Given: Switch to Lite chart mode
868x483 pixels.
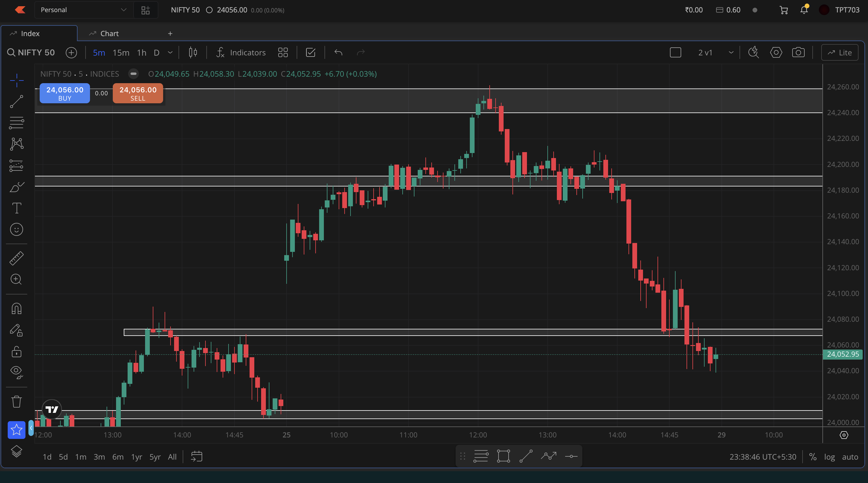Looking at the screenshot, I should tap(840, 53).
